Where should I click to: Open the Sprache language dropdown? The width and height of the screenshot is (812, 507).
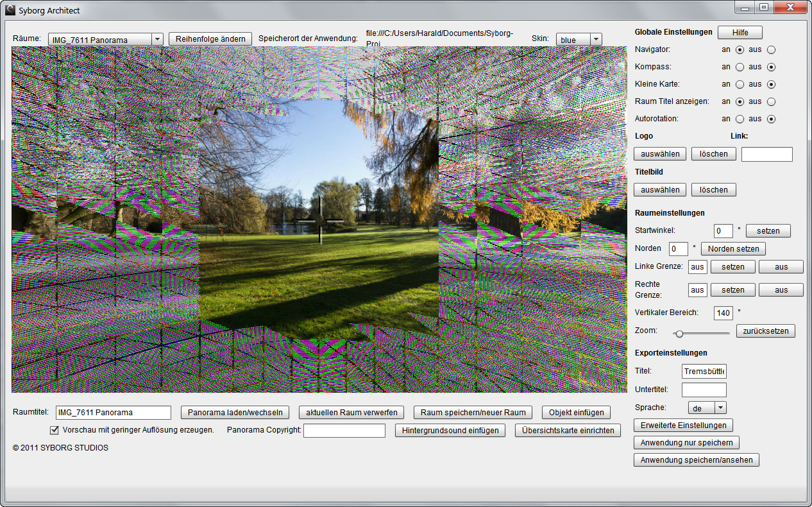click(720, 408)
